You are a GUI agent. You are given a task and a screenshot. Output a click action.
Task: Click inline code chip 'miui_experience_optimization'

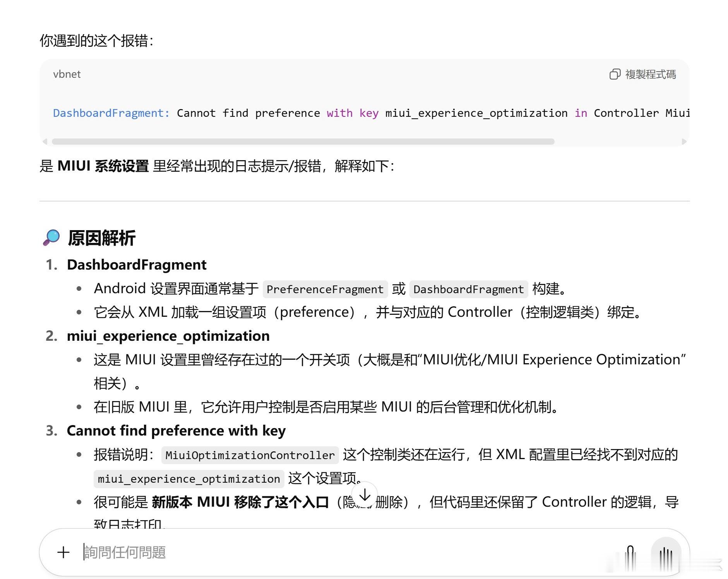pyautogui.click(x=189, y=479)
